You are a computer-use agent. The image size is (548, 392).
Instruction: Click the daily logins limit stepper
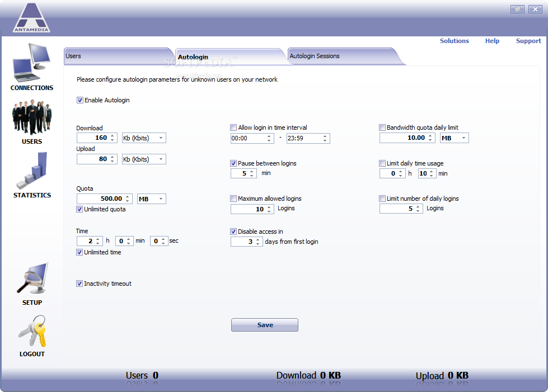pos(418,209)
